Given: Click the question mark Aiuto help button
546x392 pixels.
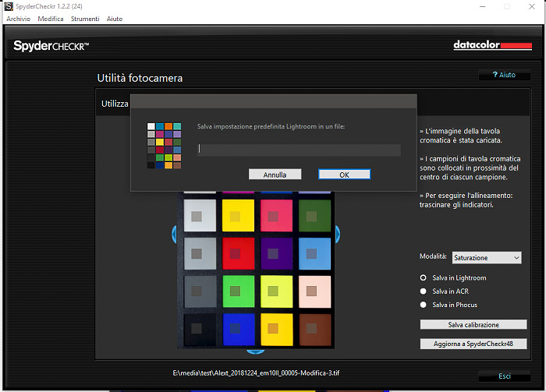Looking at the screenshot, I should click(x=504, y=75).
